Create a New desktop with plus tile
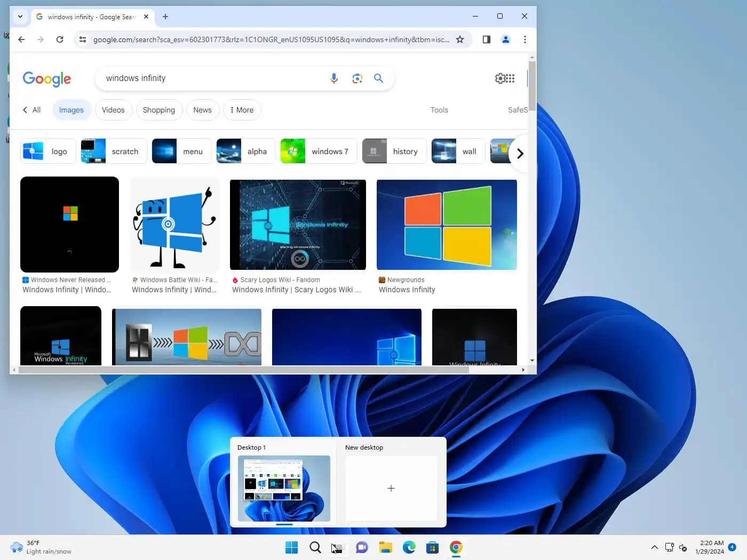The width and height of the screenshot is (747, 560). click(x=391, y=489)
